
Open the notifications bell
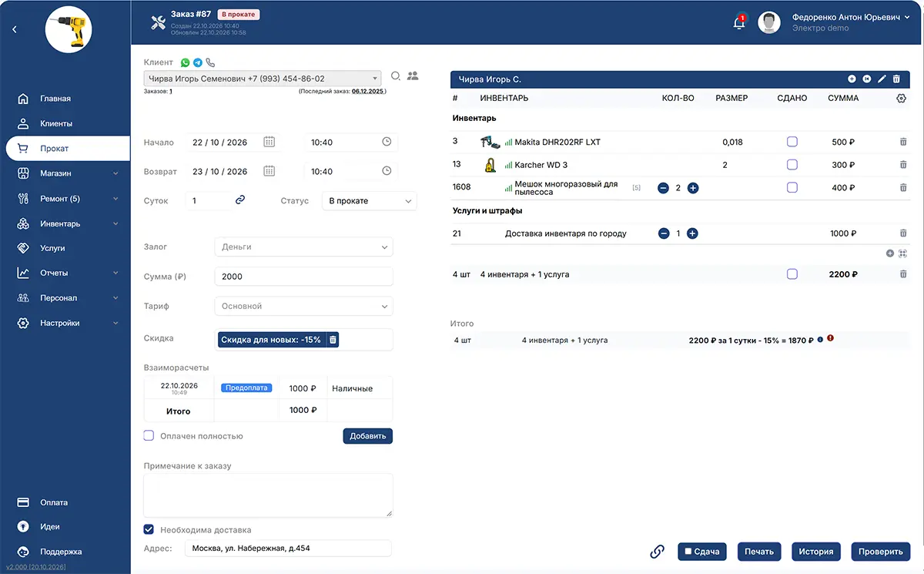click(x=739, y=22)
